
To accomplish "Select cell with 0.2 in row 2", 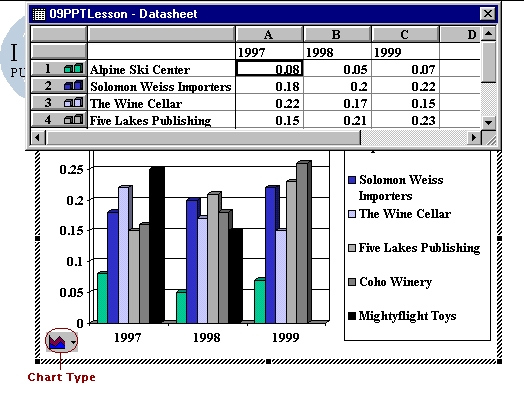I will 337,86.
